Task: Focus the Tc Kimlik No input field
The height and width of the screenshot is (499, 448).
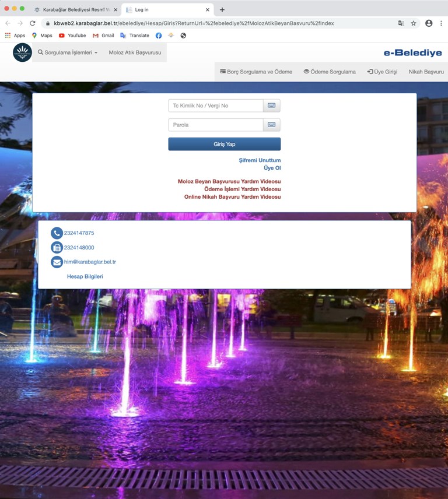Action: tap(216, 106)
